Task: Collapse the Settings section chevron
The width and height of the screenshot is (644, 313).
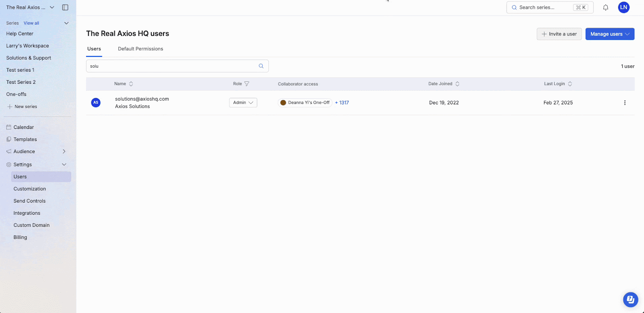Action: [x=64, y=164]
